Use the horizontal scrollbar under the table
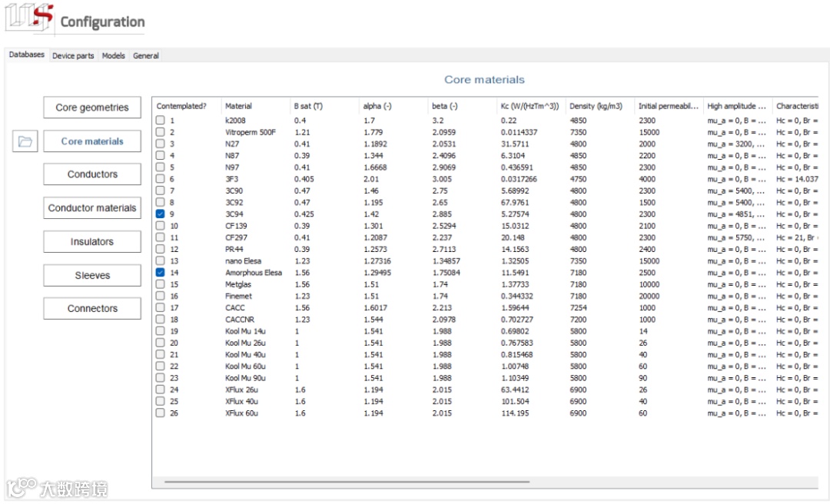The image size is (830, 504). tap(347, 482)
